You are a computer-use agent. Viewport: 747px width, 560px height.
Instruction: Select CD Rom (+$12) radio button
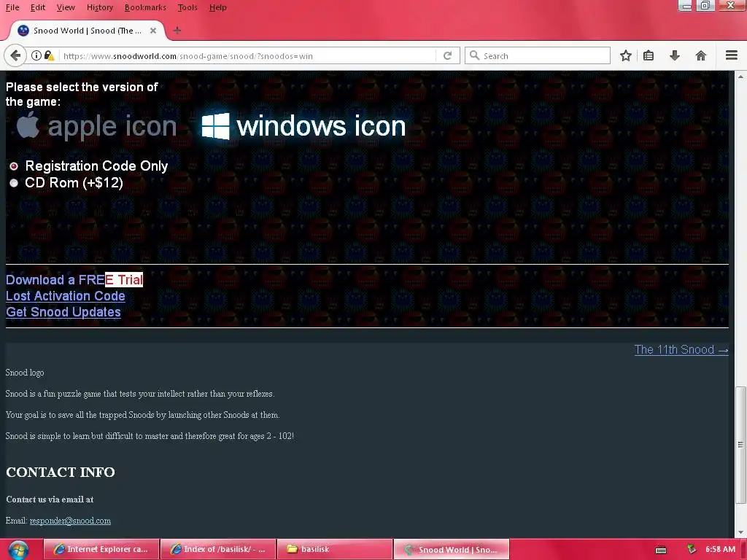click(x=14, y=183)
